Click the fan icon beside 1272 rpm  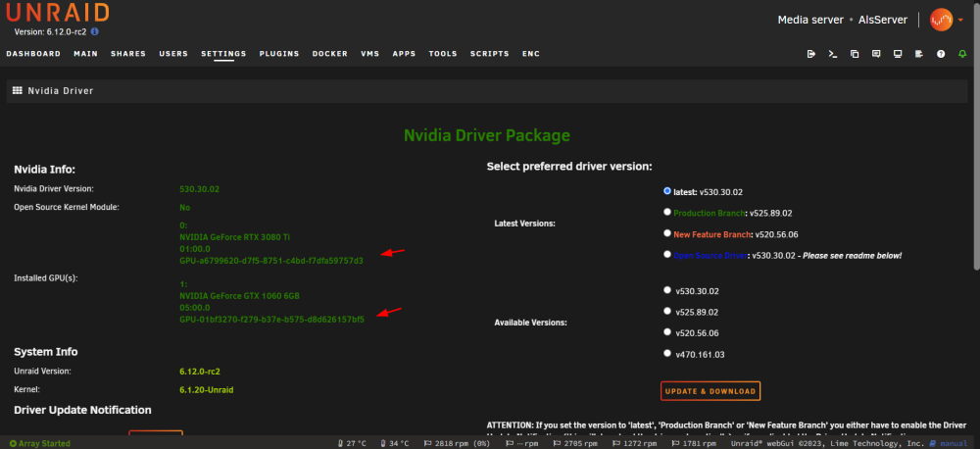pyautogui.click(x=616, y=443)
